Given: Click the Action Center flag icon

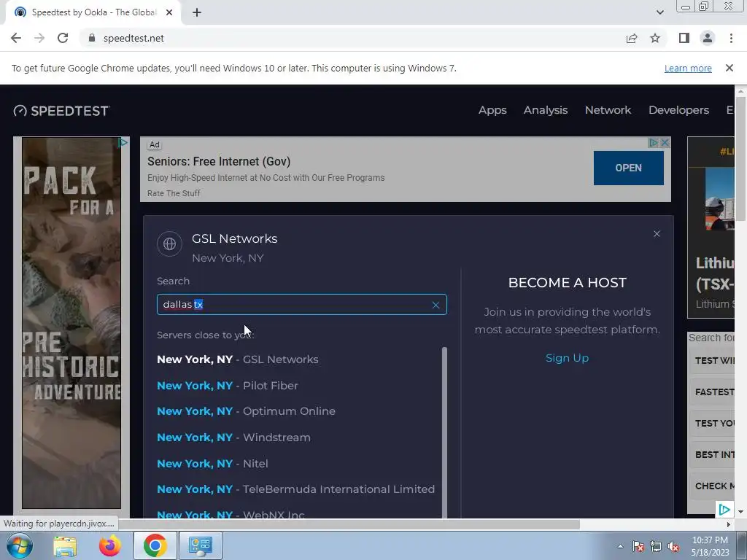Looking at the screenshot, I should tap(638, 547).
